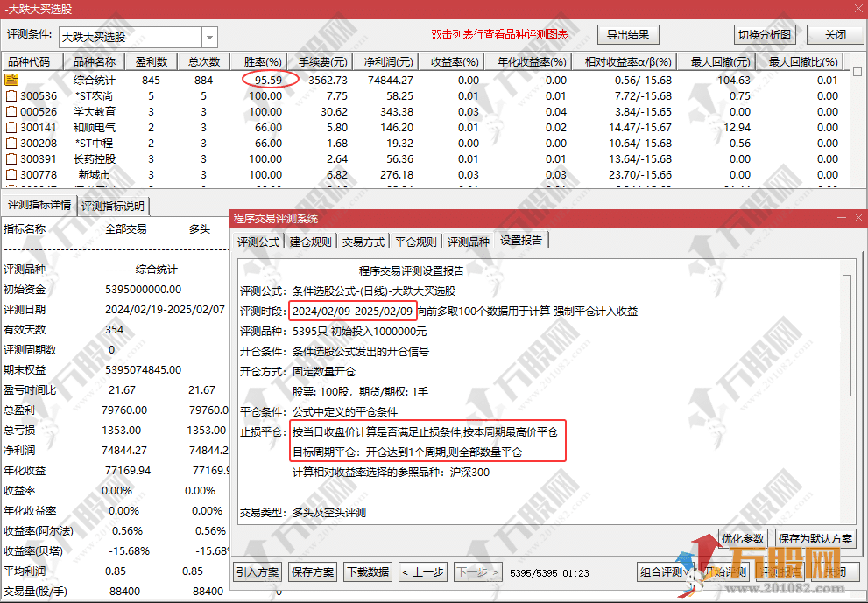Minimize the 程序交易评测系统 dialog

coord(842,218)
